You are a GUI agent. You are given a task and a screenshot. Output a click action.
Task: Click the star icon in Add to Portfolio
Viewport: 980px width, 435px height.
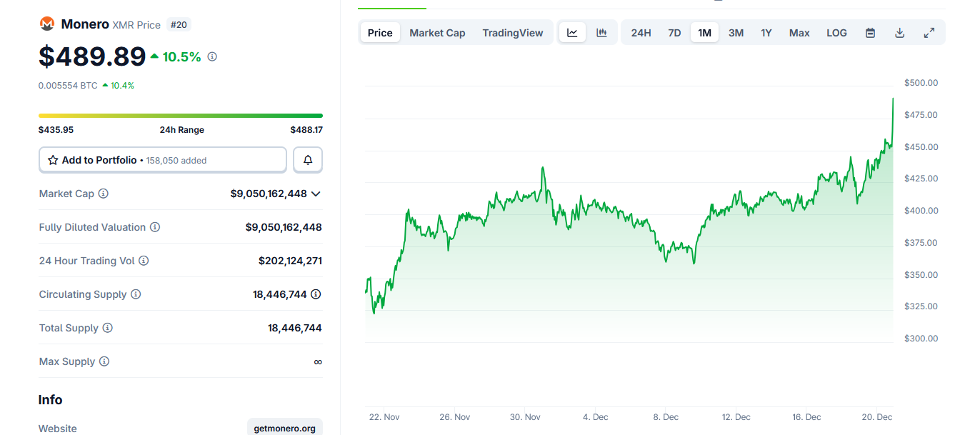point(53,160)
